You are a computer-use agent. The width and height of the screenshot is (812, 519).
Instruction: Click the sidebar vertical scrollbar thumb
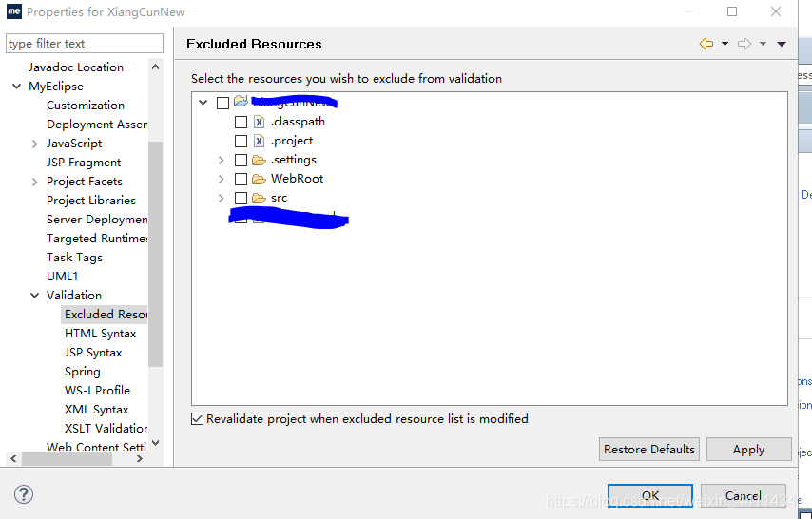point(155,254)
